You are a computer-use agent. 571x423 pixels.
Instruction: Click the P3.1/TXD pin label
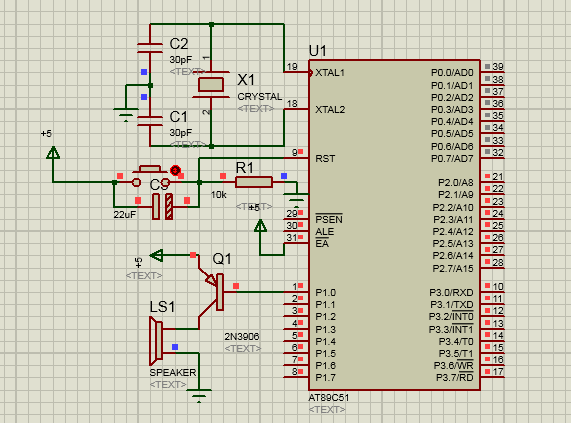tap(452, 305)
